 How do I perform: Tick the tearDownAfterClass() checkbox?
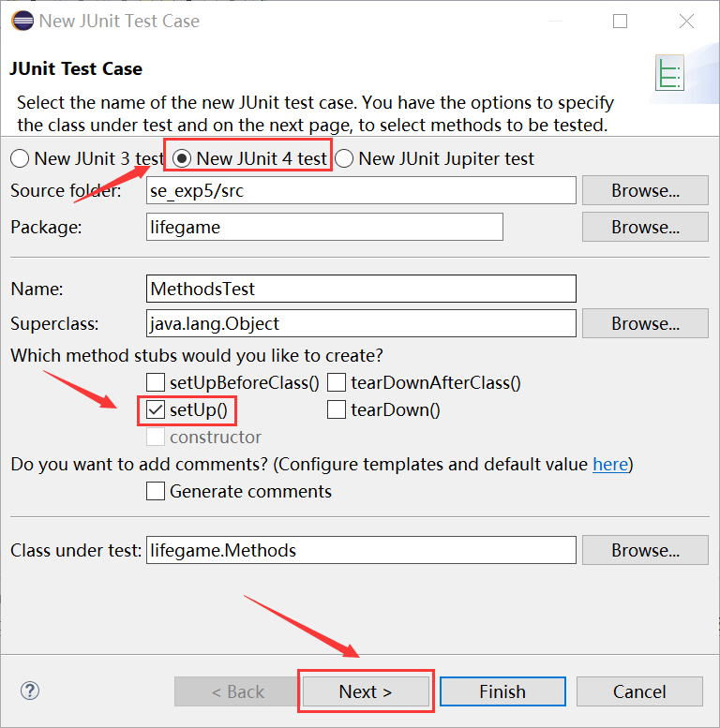pyautogui.click(x=337, y=382)
